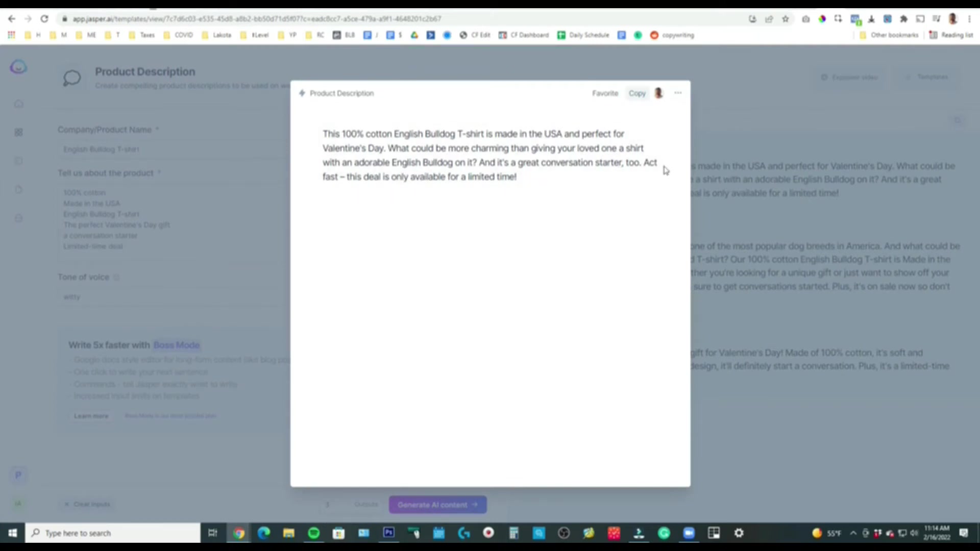Open the Taxes bookmark folder
This screenshot has width=980, height=551.
[x=141, y=35]
